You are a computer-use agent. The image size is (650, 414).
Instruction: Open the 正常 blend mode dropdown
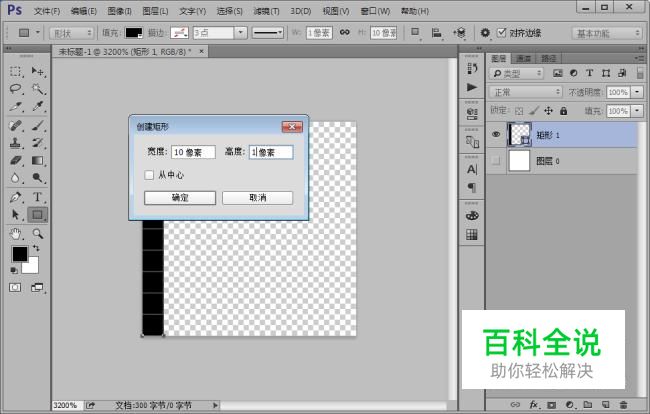point(525,92)
